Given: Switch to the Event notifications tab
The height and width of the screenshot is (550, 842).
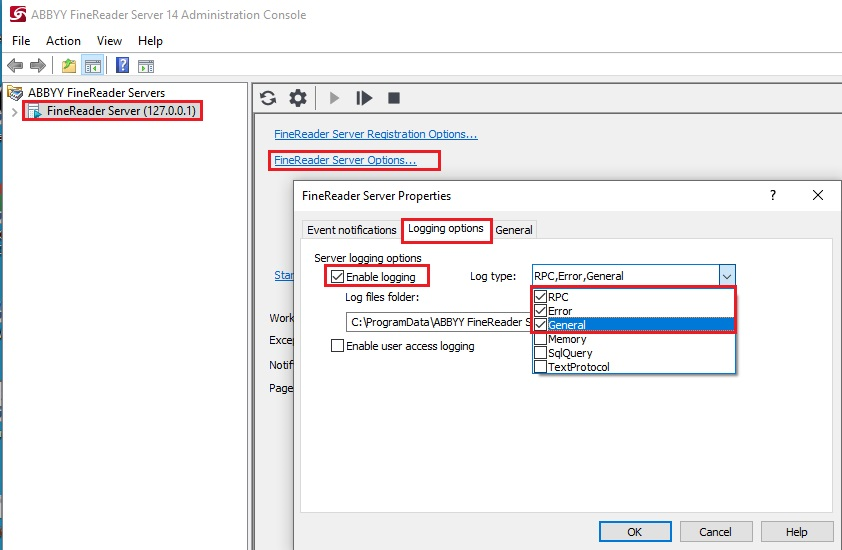Looking at the screenshot, I should [352, 230].
